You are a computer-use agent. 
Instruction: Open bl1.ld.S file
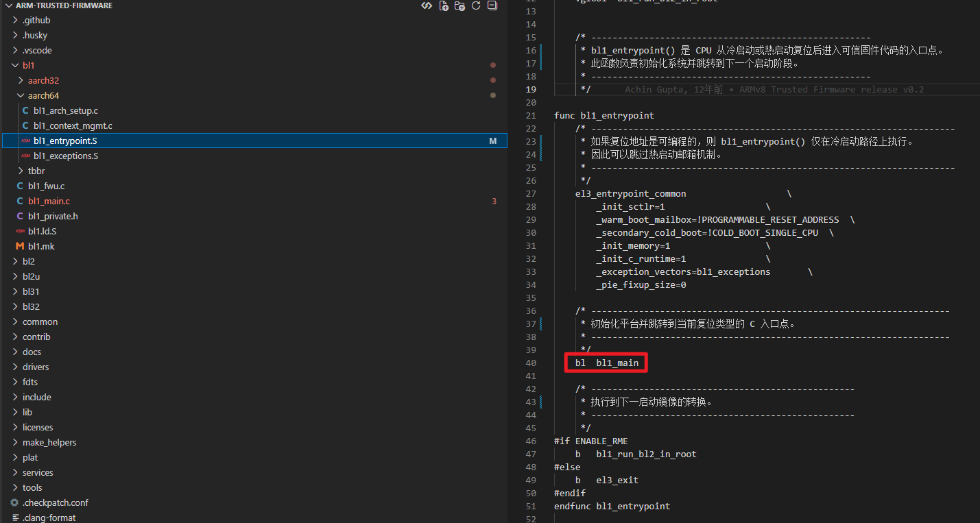click(43, 232)
